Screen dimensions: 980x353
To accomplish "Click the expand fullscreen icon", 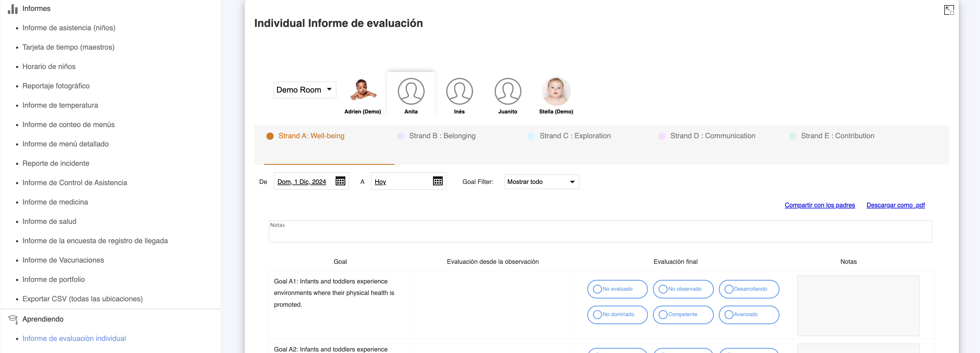I will click(x=949, y=10).
